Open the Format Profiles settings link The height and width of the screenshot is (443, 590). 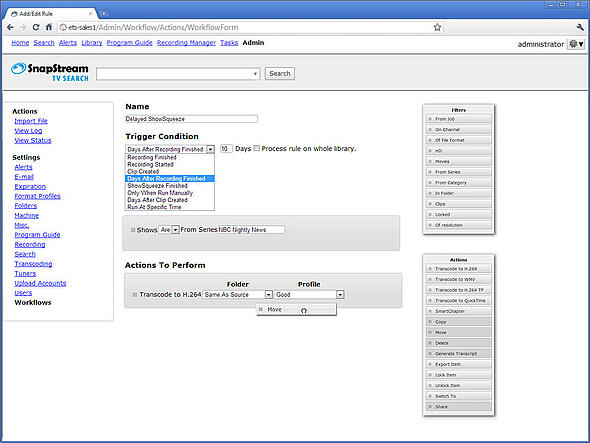[x=37, y=196]
